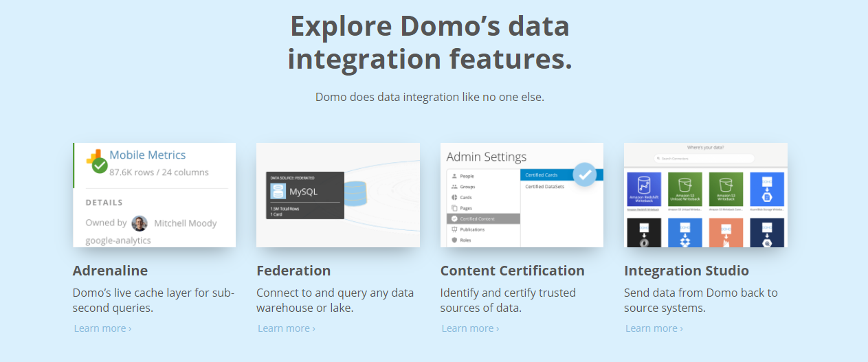Click the Adrenaline heading
Viewport: 868px width, 362px height.
point(110,271)
